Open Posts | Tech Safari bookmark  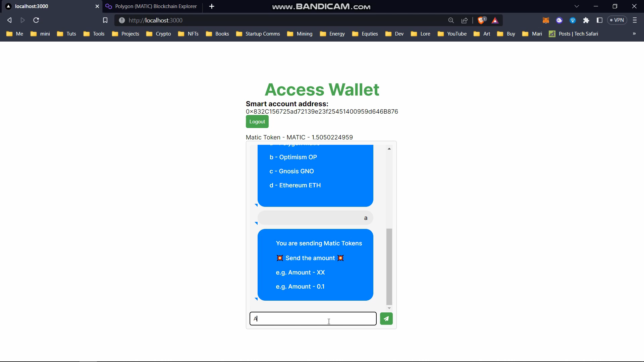574,34
